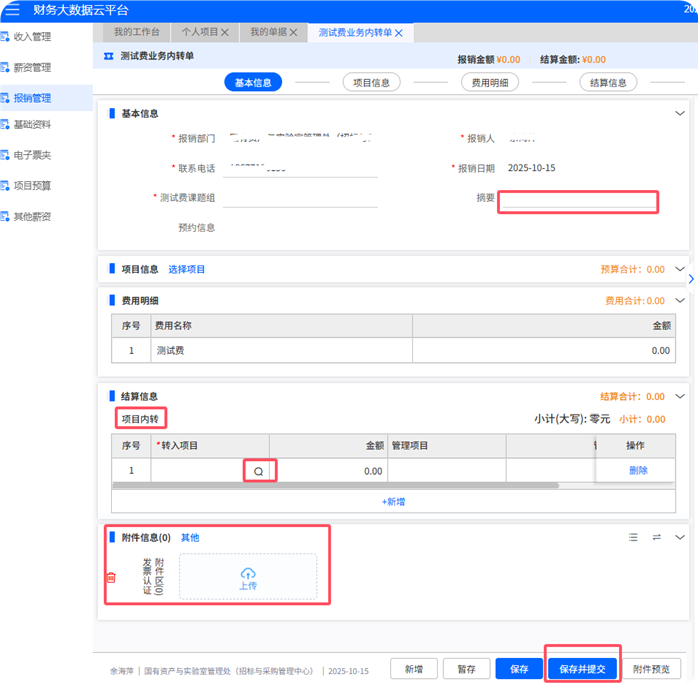
Task: Click the 新增 button in footer
Action: point(414,669)
